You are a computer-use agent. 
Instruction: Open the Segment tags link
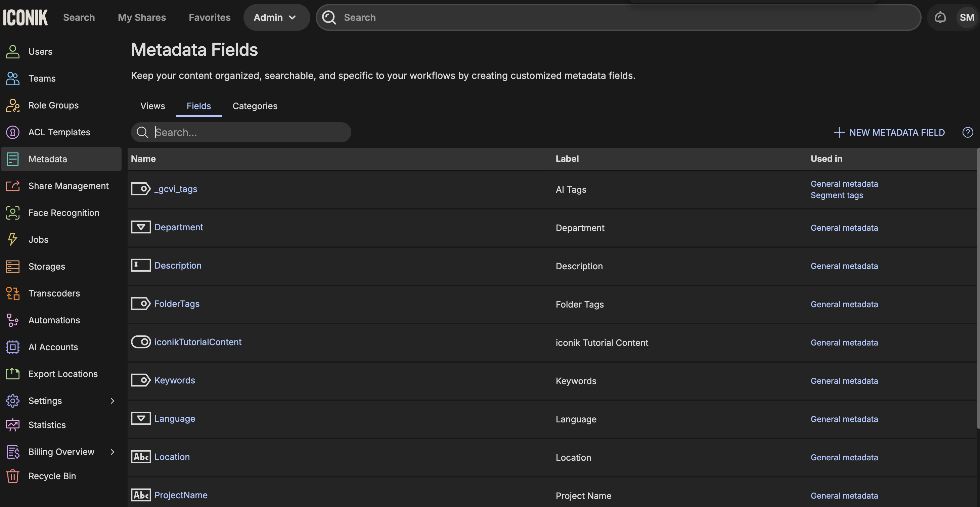[x=837, y=195]
